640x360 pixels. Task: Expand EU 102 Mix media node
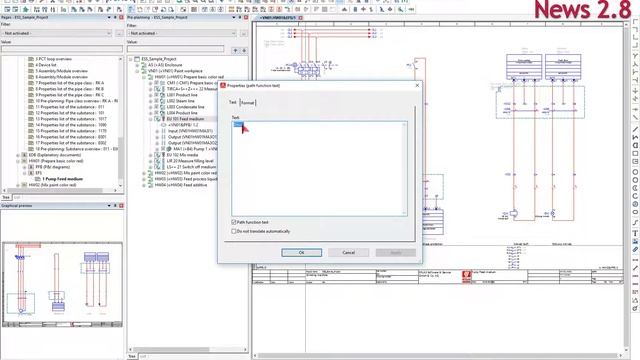[x=150, y=155]
